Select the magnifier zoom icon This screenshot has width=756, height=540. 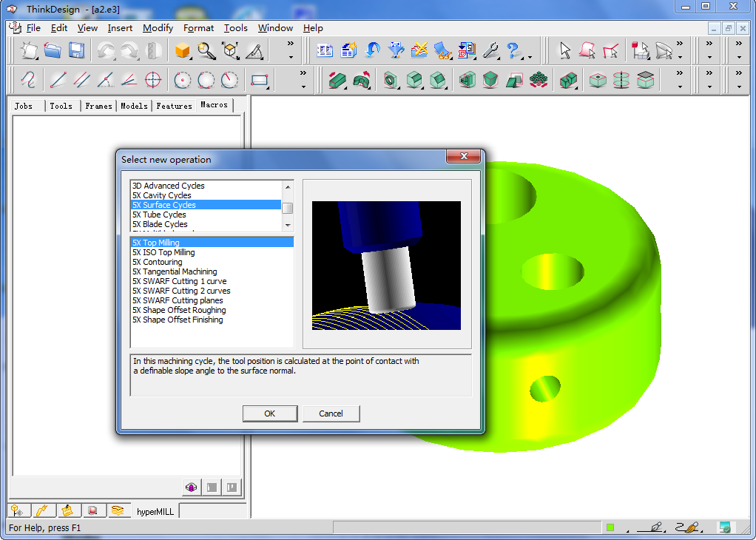(206, 50)
